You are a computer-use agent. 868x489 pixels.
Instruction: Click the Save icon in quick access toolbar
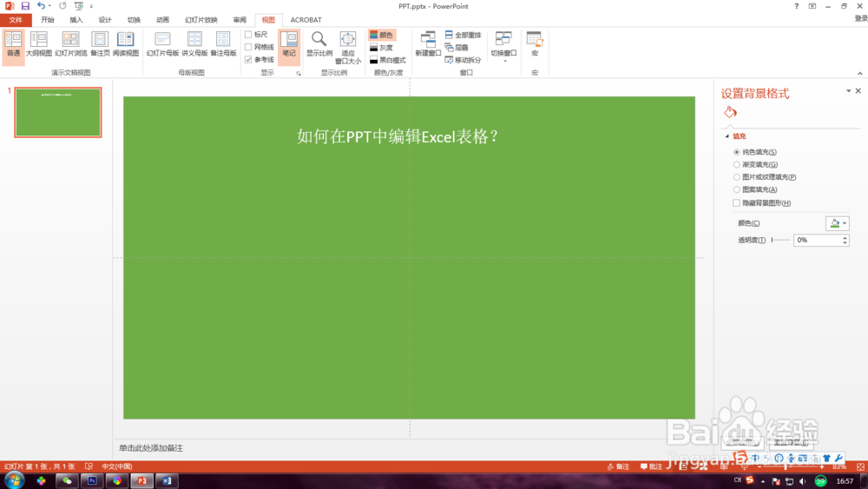[x=25, y=6]
